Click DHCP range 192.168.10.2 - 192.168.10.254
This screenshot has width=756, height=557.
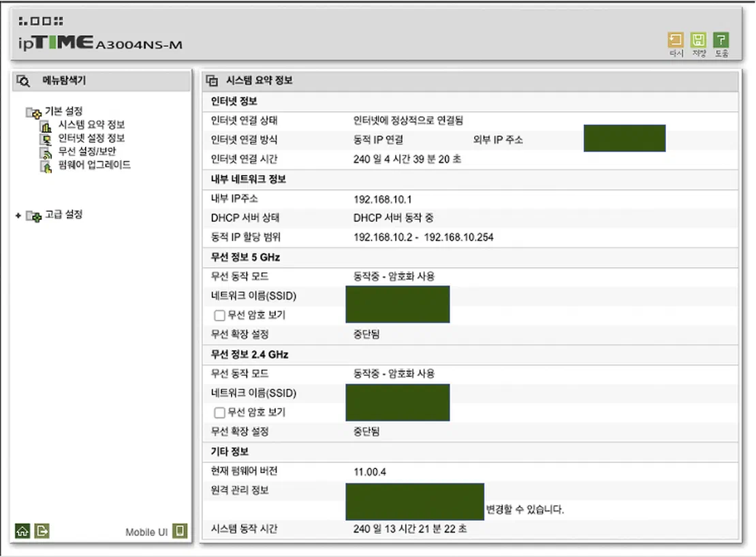[424, 237]
